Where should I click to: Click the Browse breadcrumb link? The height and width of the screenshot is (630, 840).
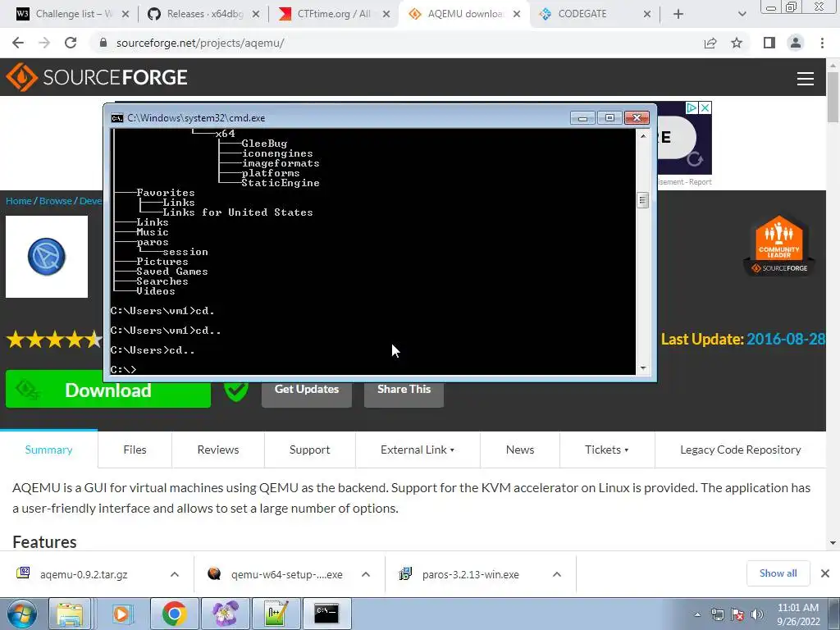tap(56, 201)
